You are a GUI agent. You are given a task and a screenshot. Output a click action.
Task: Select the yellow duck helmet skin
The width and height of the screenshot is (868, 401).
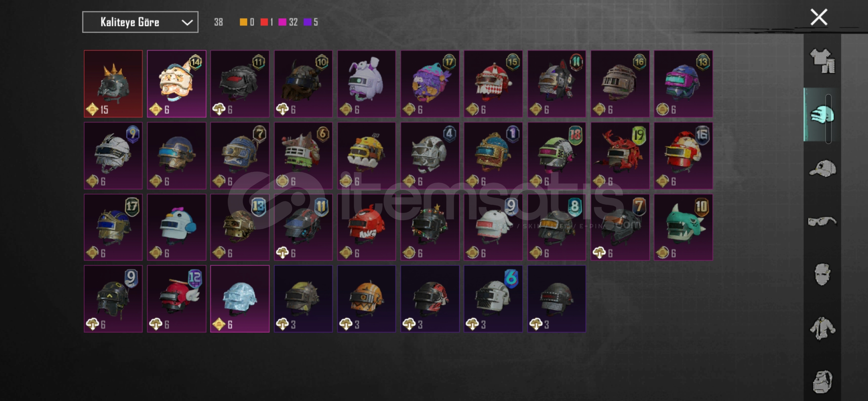(366, 156)
